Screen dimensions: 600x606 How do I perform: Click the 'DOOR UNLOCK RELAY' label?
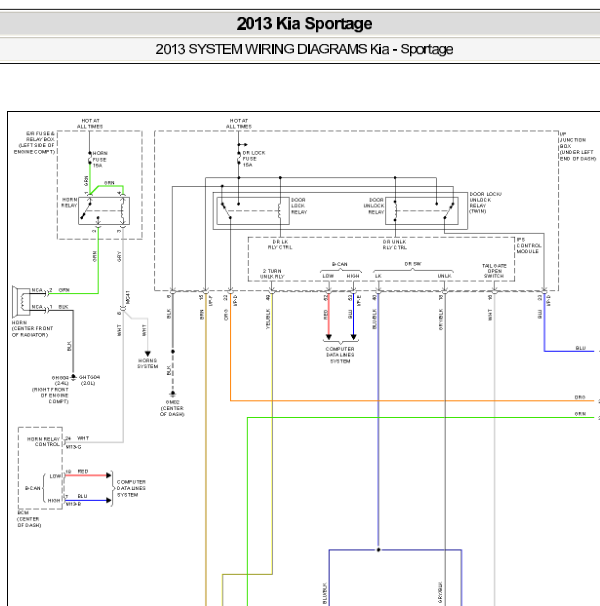pos(373,206)
